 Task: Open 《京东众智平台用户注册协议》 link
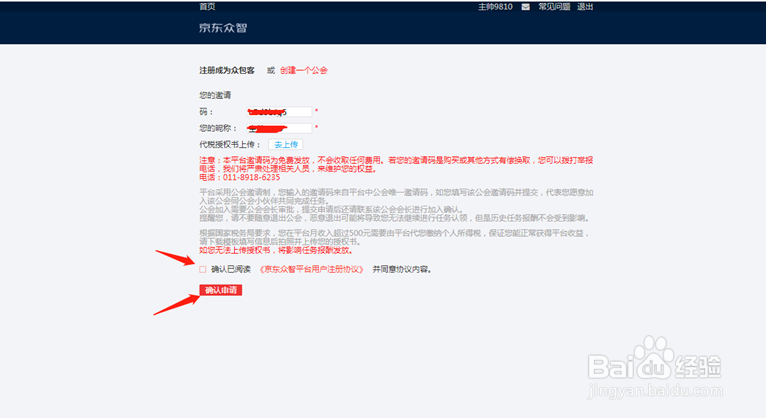312,270
